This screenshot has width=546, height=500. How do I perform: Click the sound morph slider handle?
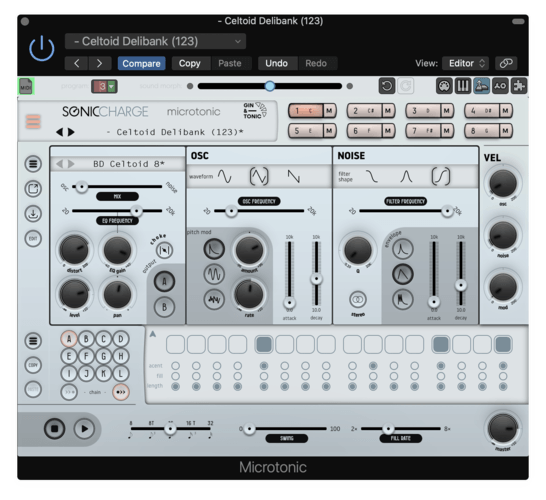tap(270, 86)
